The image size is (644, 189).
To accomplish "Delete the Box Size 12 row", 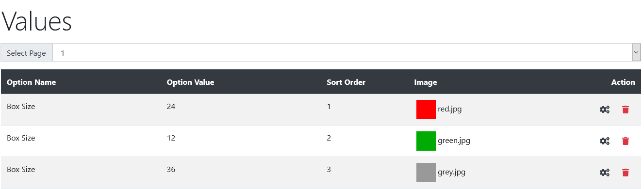I will [626, 141].
